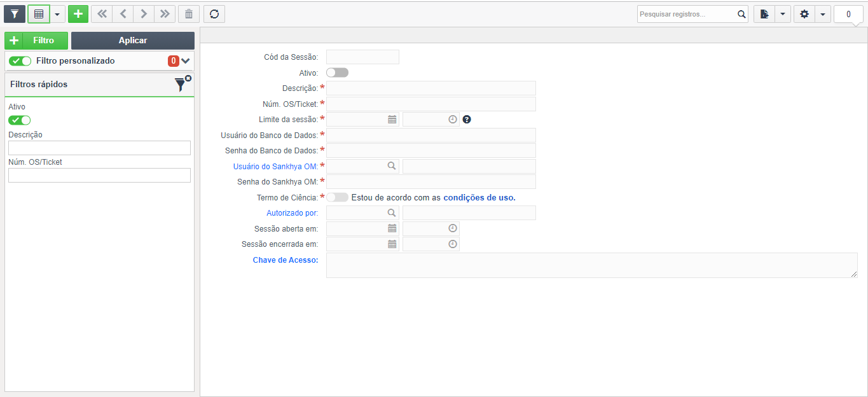Click the Núm. OS/Ticket form field
This screenshot has width=868, height=397.
click(431, 104)
